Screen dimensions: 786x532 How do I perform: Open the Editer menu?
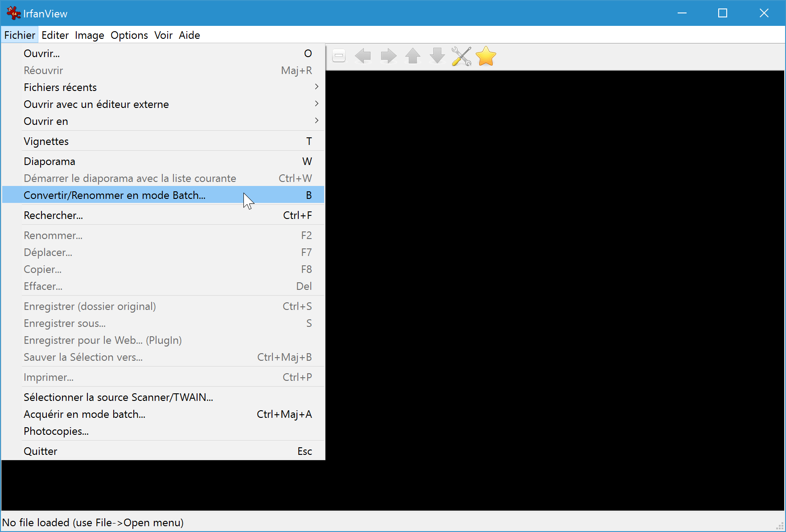tap(55, 35)
